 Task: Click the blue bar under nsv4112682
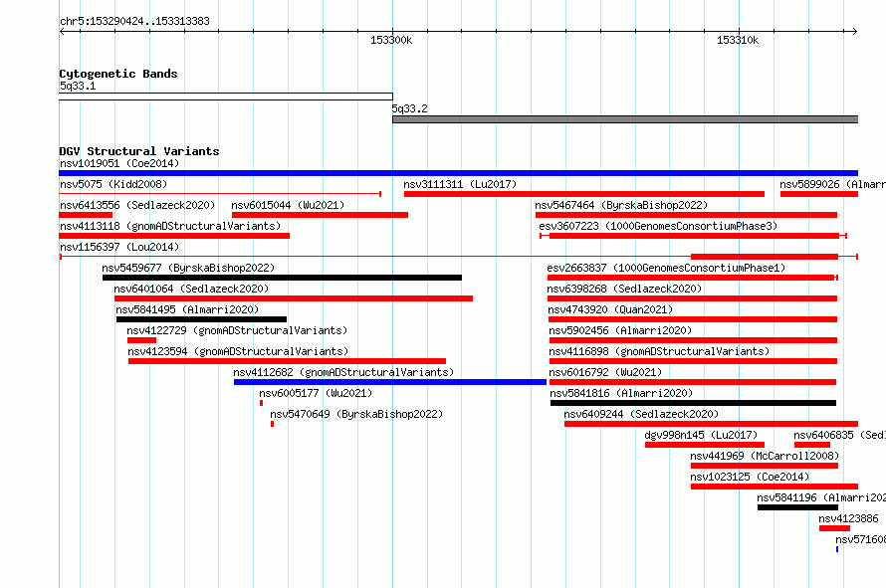pyautogui.click(x=390, y=382)
